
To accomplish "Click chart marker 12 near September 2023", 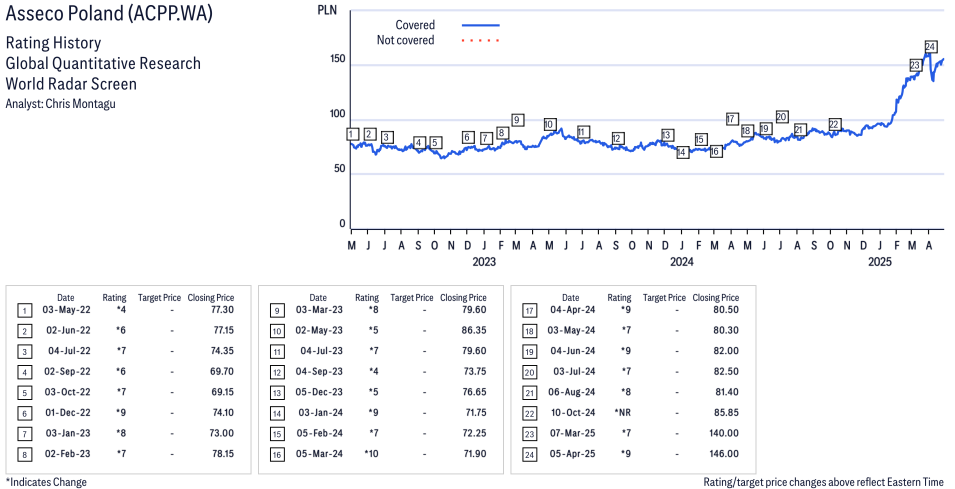I will 617,138.
